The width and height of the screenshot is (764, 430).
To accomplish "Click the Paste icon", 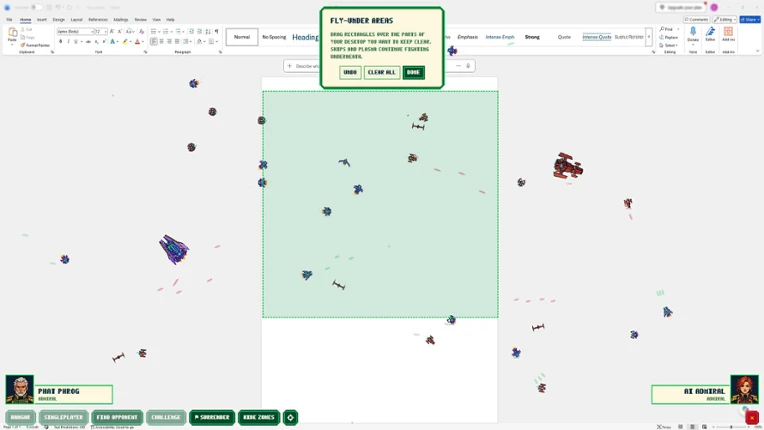I will (x=12, y=33).
